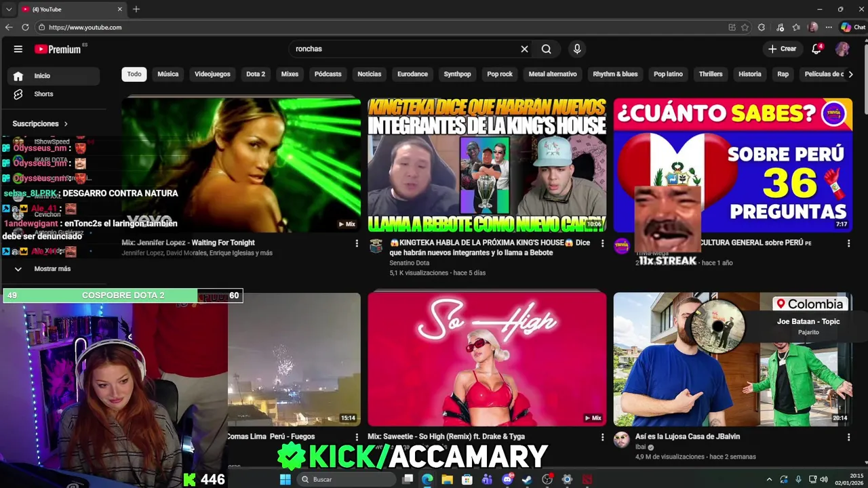This screenshot has height=488, width=868.
Task: Select the Pop rock filter chip
Action: click(500, 74)
